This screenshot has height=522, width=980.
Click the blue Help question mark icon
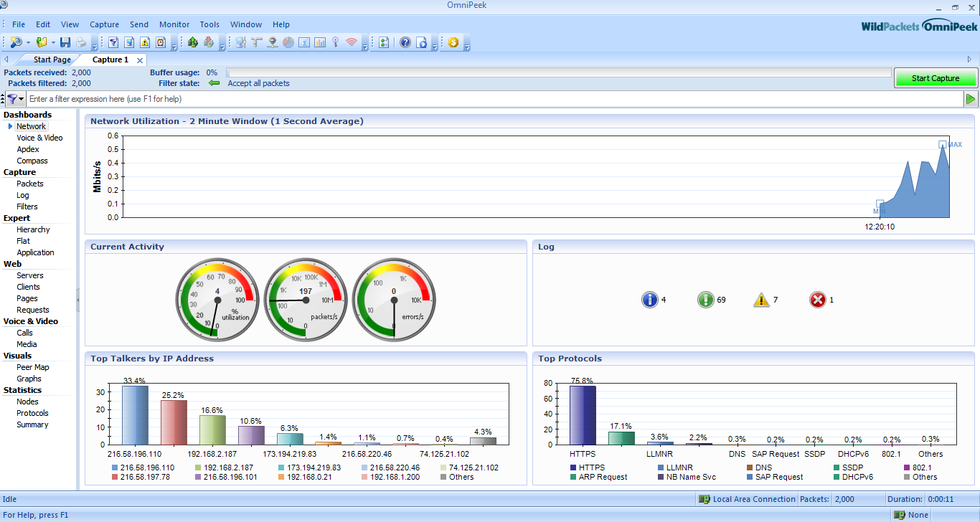click(405, 42)
